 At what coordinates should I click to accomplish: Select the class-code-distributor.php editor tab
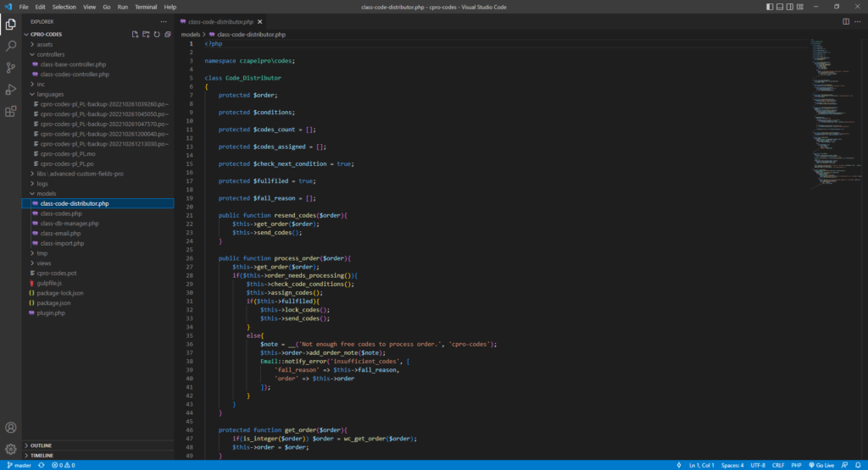tap(221, 22)
